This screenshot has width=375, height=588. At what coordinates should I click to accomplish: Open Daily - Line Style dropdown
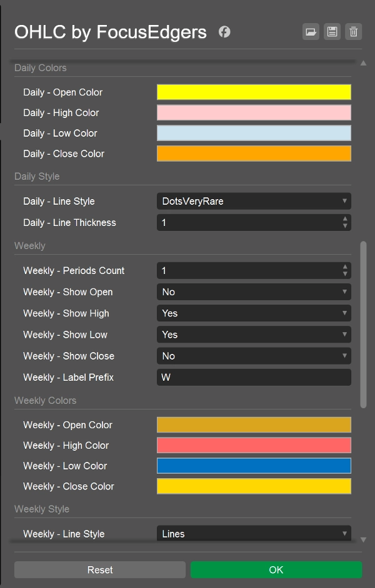[x=254, y=201]
